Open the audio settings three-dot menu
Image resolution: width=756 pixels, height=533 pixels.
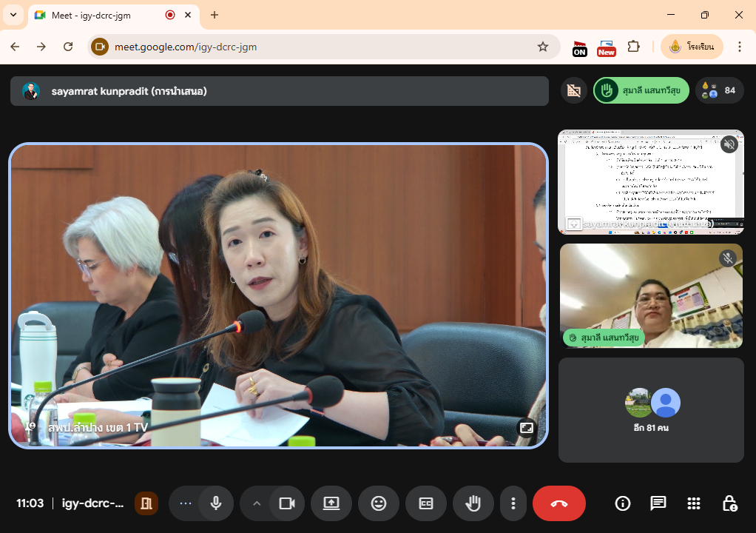click(186, 503)
